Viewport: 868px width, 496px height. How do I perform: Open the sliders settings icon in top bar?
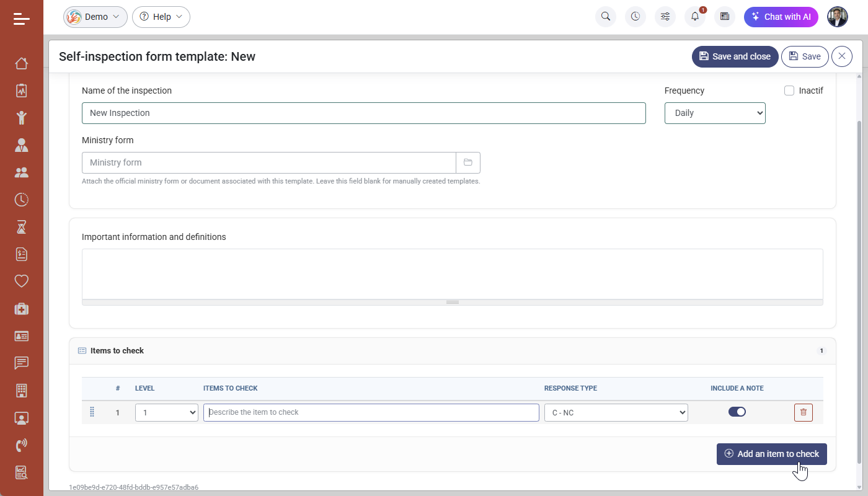(665, 17)
